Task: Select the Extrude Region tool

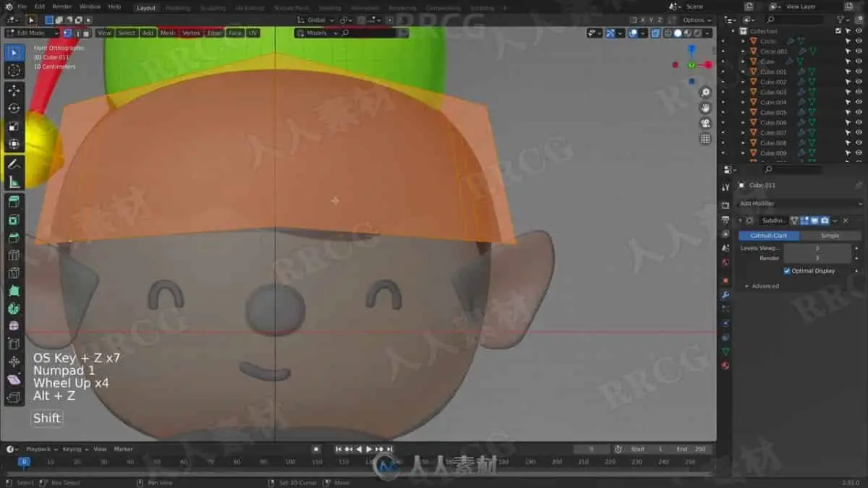Action: [14, 202]
